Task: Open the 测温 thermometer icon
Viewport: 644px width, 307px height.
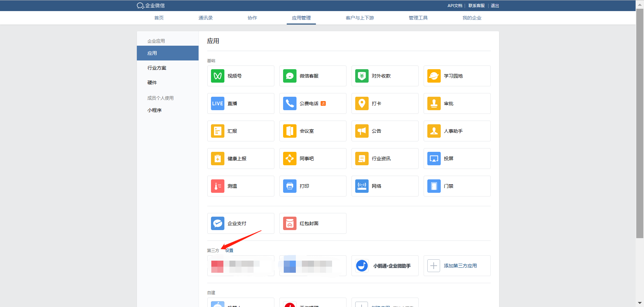Action: coord(218,186)
